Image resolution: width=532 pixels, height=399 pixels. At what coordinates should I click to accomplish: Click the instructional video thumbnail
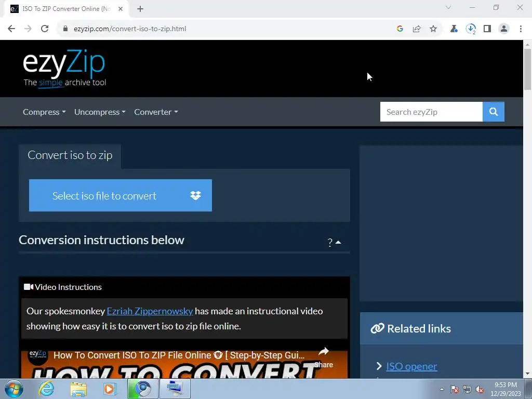point(184,365)
